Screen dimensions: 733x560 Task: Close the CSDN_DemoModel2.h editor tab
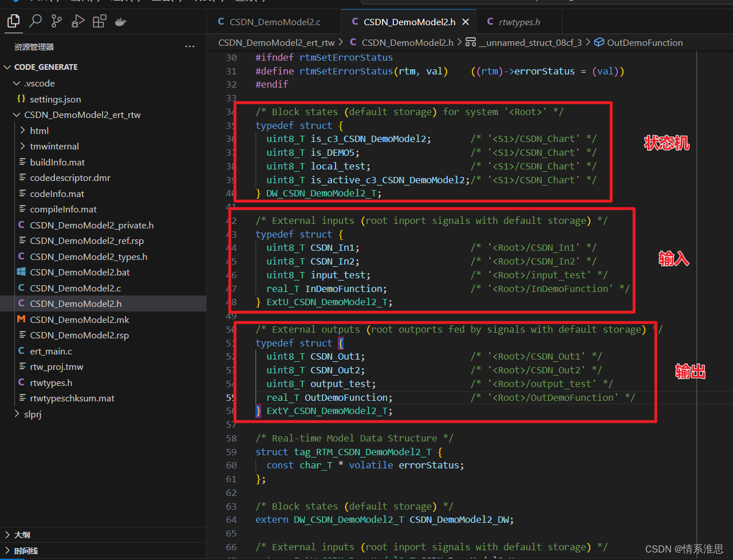click(466, 22)
